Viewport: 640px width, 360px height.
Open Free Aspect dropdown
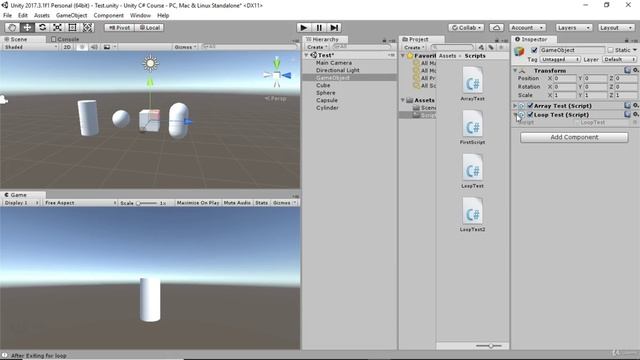[80, 202]
